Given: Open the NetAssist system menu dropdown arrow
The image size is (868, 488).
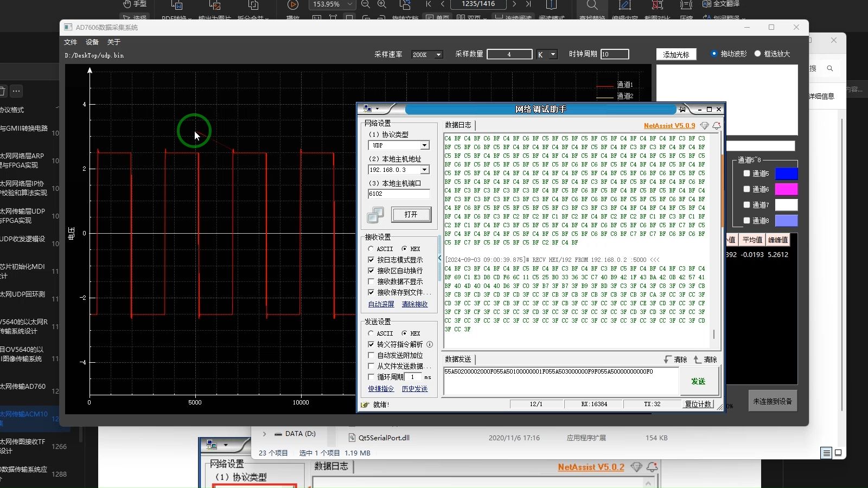Looking at the screenshot, I should pyautogui.click(x=377, y=109).
